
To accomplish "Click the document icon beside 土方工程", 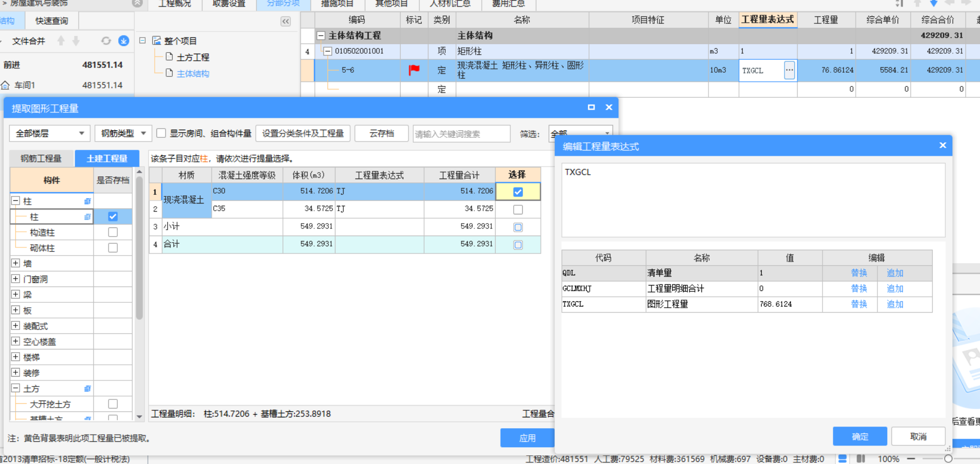I will 169,56.
